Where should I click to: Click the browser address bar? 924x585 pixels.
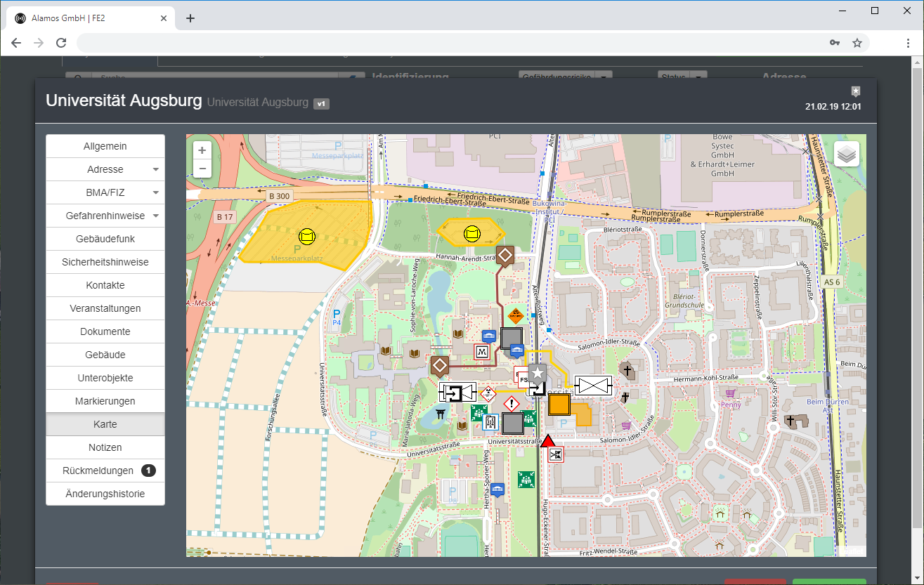pos(450,43)
